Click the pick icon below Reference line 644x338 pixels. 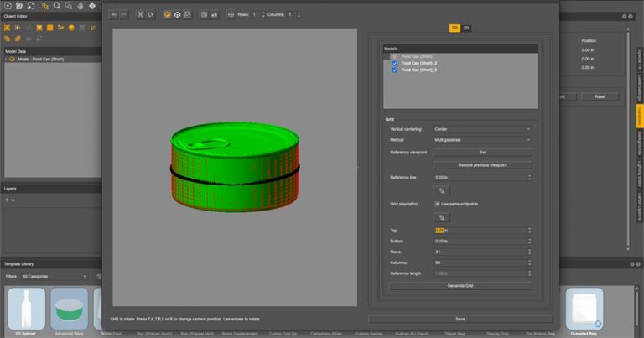pos(442,190)
